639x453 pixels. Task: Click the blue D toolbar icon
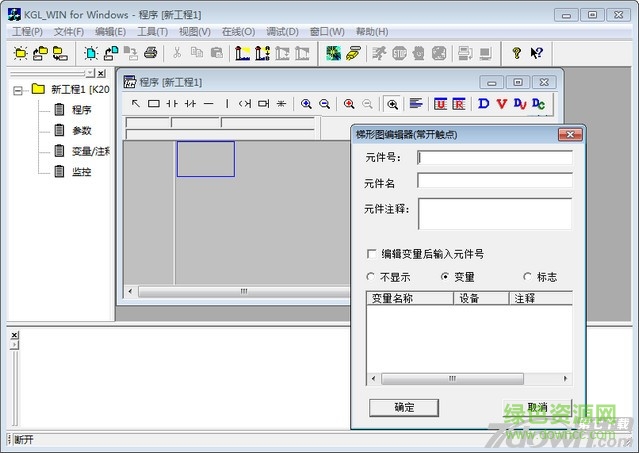pos(484,103)
